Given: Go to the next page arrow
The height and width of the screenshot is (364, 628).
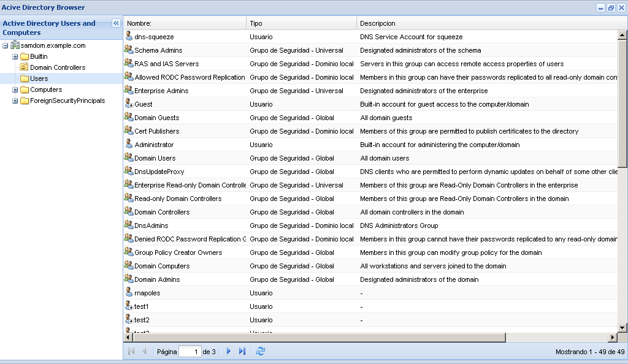Looking at the screenshot, I should [229, 351].
